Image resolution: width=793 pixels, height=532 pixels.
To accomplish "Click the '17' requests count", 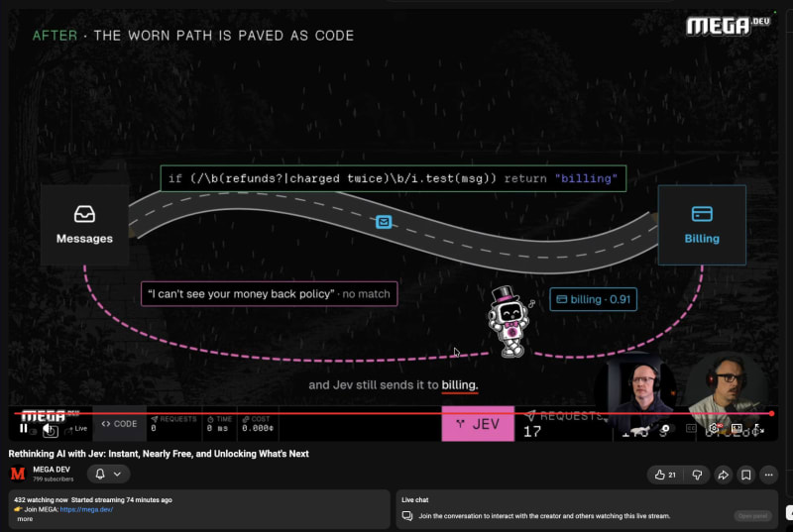I will click(x=532, y=432).
